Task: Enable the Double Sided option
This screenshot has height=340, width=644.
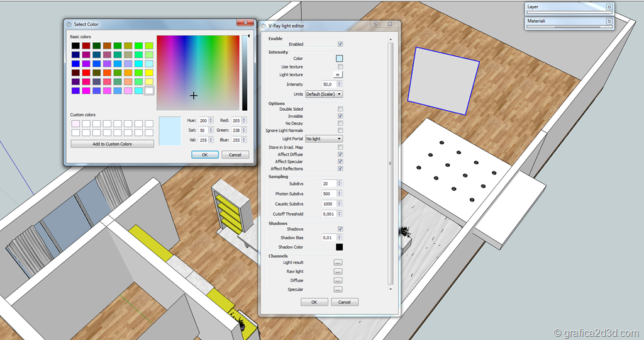Action: click(340, 110)
